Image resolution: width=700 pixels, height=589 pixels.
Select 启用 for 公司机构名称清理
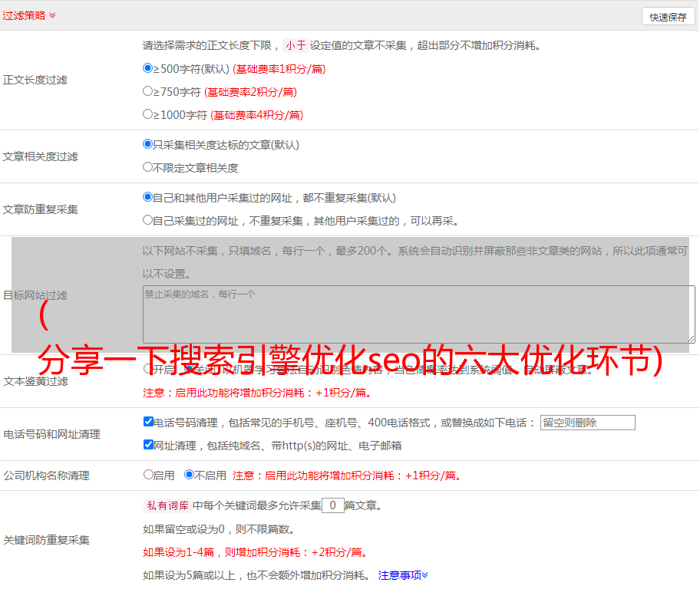148,475
